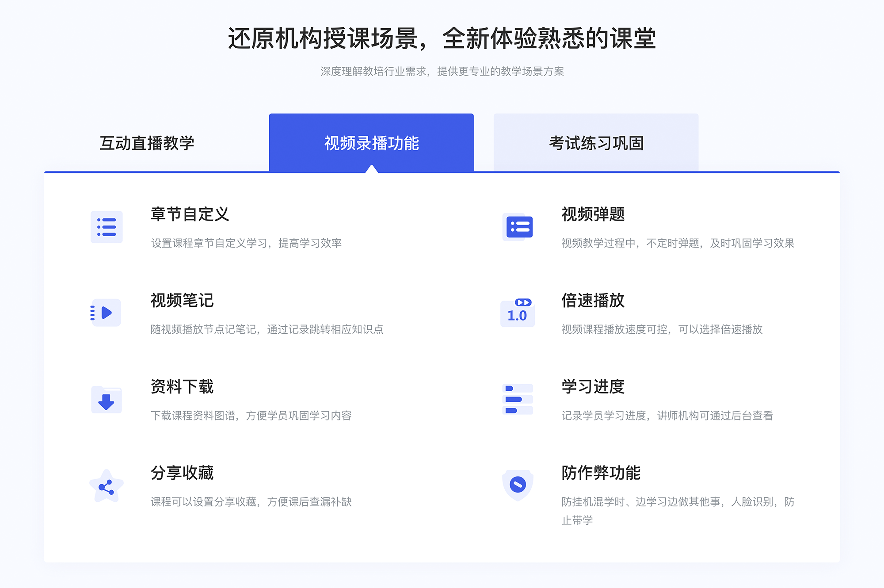Click the quiz list icon for 视频弹题
884x588 pixels.
point(518,229)
